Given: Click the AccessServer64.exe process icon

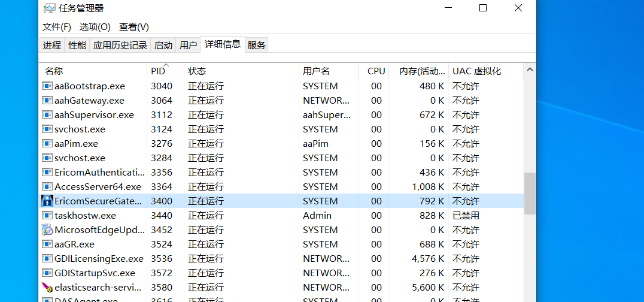Looking at the screenshot, I should [x=47, y=187].
